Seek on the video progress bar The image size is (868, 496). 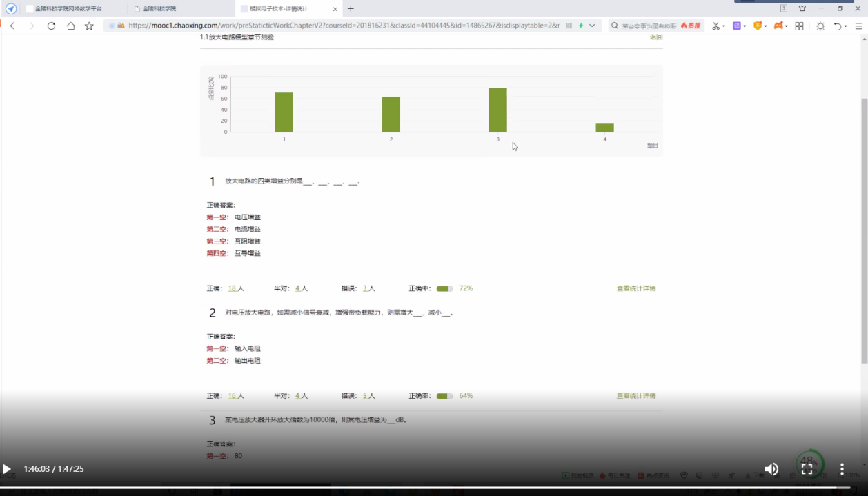coord(414,486)
